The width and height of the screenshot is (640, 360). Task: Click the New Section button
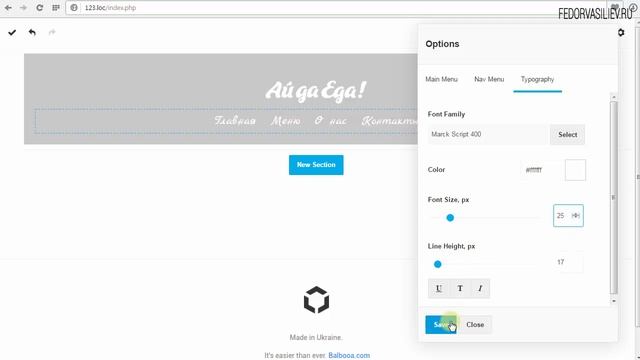[316, 165]
